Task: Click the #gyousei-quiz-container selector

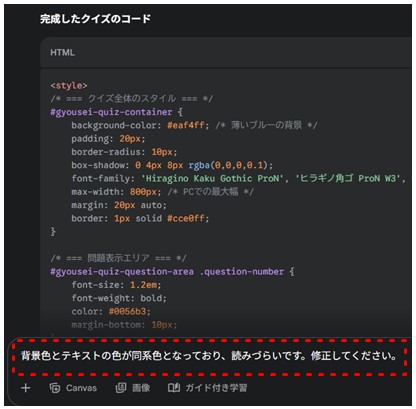Action: 111,112
